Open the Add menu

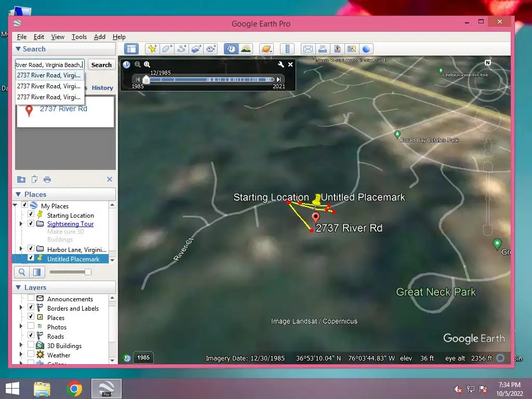(99, 37)
